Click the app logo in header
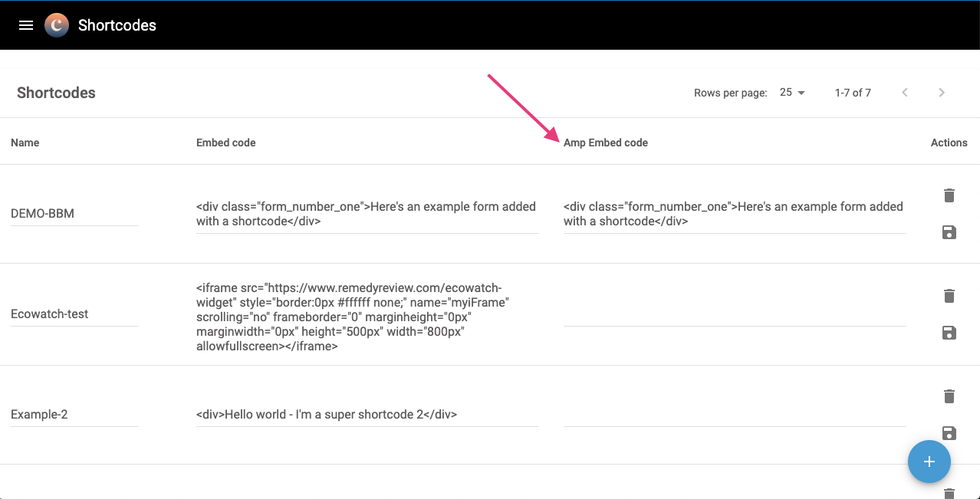The image size is (980, 499). coord(57,25)
